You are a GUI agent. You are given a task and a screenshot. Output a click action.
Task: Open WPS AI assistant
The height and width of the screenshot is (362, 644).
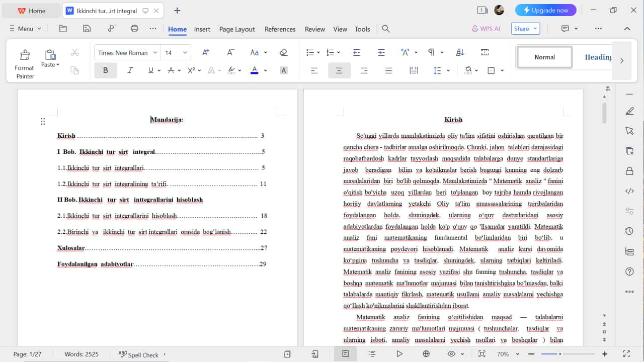click(486, 29)
